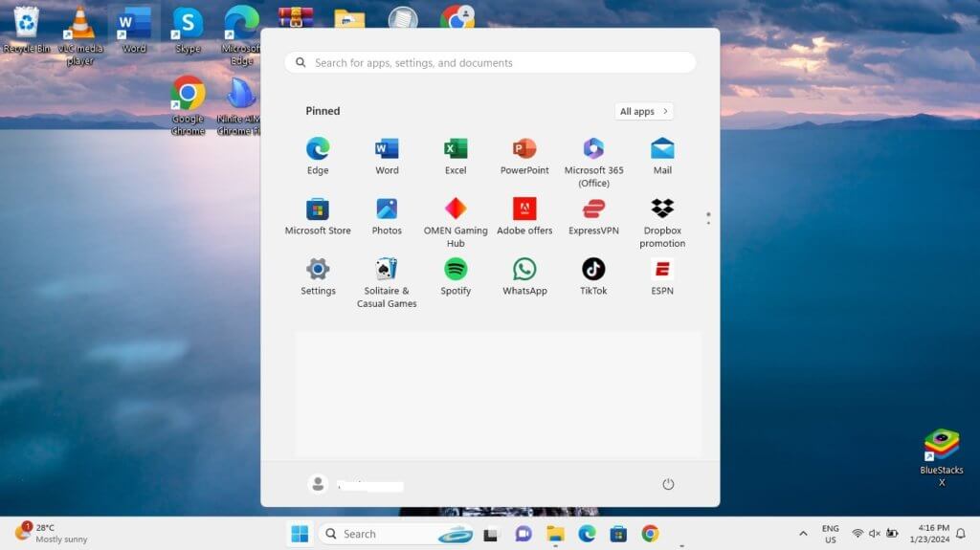The height and width of the screenshot is (550, 980).
Task: Launch Word from the pinned apps
Action: point(387,156)
